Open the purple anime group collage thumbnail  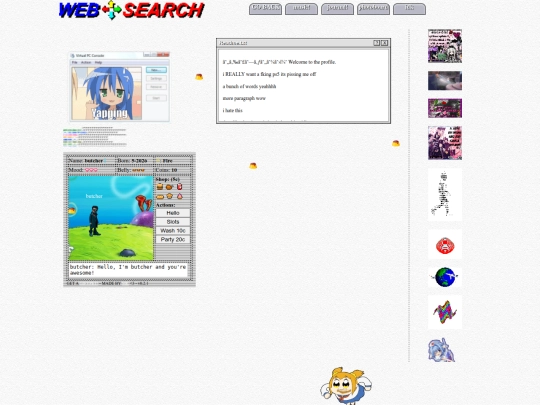pos(445,143)
